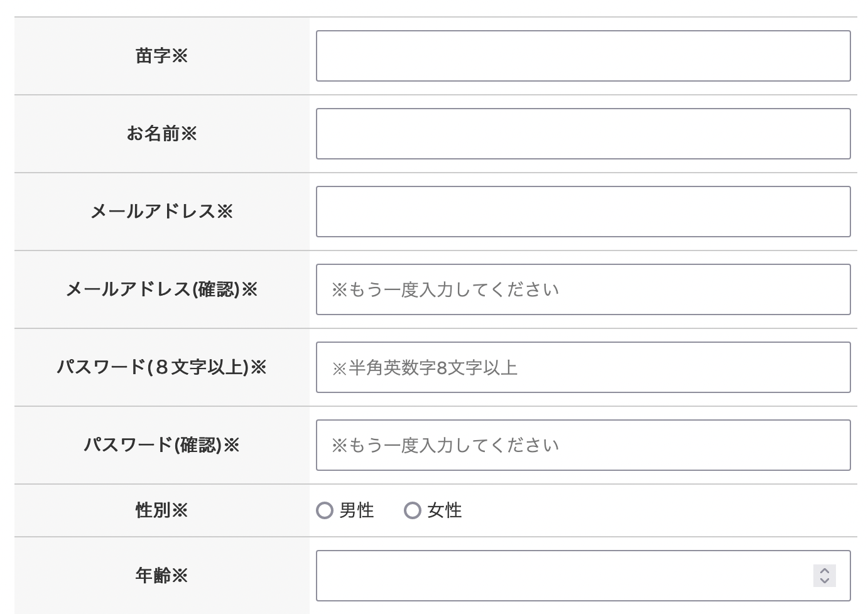This screenshot has height=614, width=868.
Task: Click the お名前※ label
Action: [161, 134]
